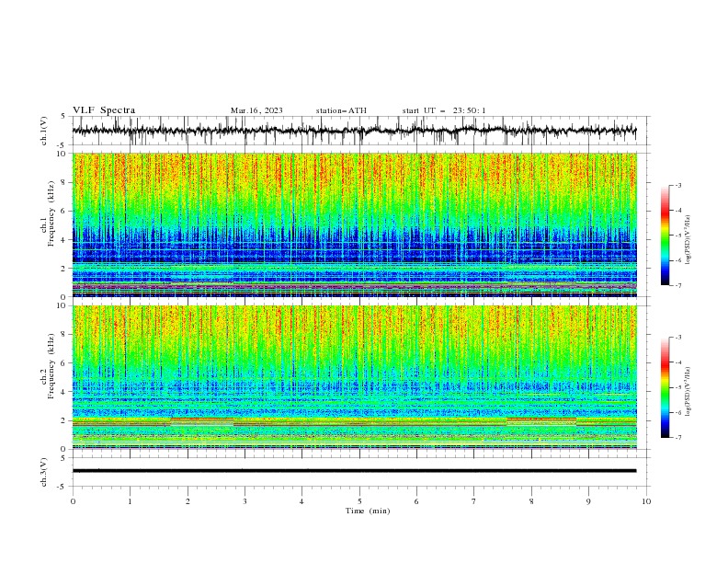Click the 'station=ATH' label
This screenshot has width=728, height=563.
click(x=341, y=110)
